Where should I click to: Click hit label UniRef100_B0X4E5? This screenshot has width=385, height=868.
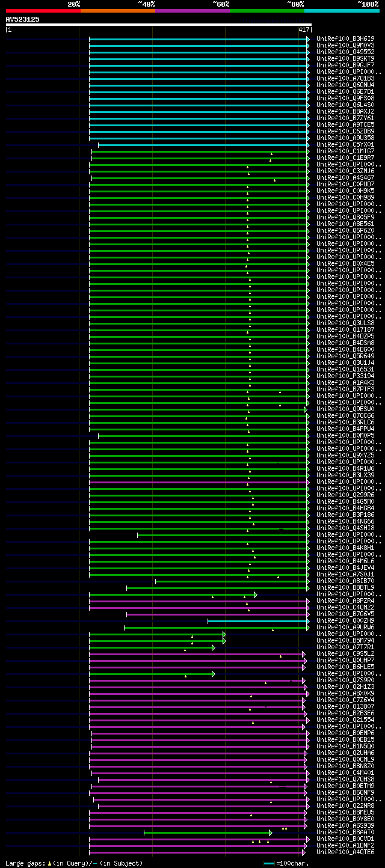click(345, 263)
